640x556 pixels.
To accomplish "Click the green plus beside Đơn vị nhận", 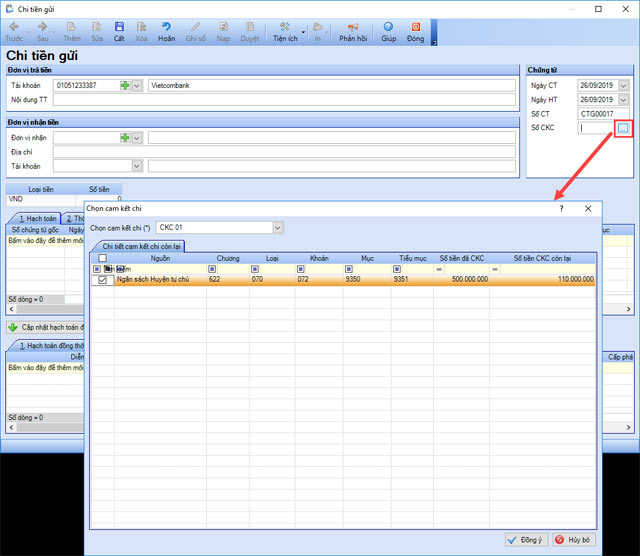I will pyautogui.click(x=125, y=138).
